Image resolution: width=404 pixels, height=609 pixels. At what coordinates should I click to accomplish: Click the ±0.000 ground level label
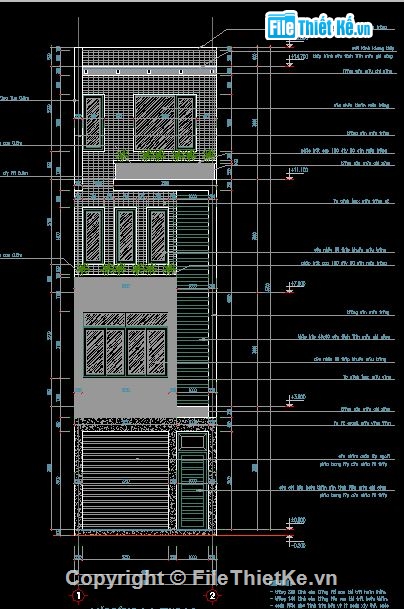click(x=298, y=520)
